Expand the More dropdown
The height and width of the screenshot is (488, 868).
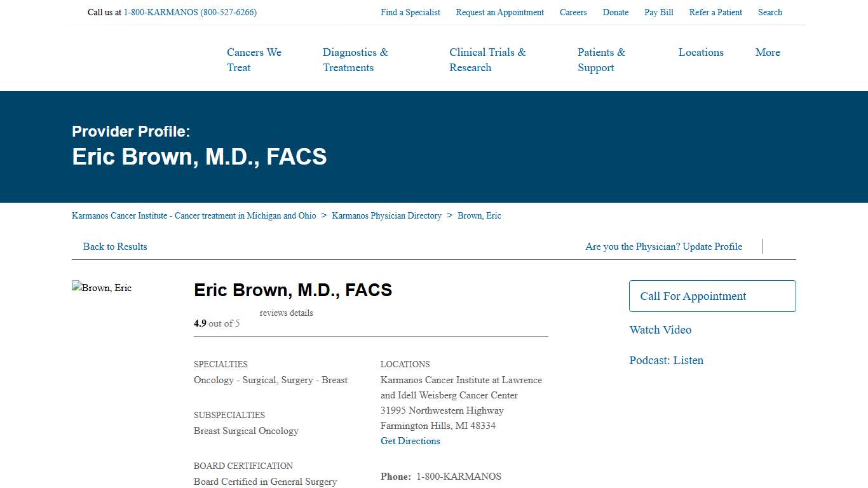tap(767, 52)
